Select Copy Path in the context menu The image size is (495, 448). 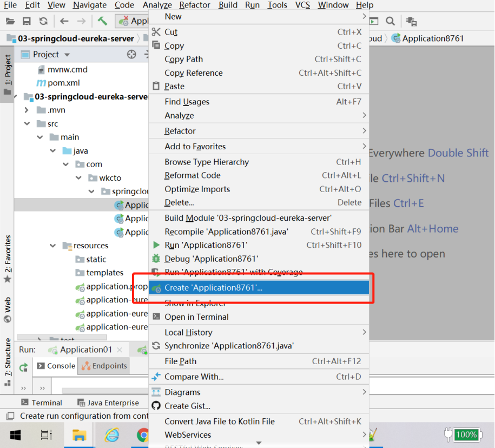tap(259, 59)
